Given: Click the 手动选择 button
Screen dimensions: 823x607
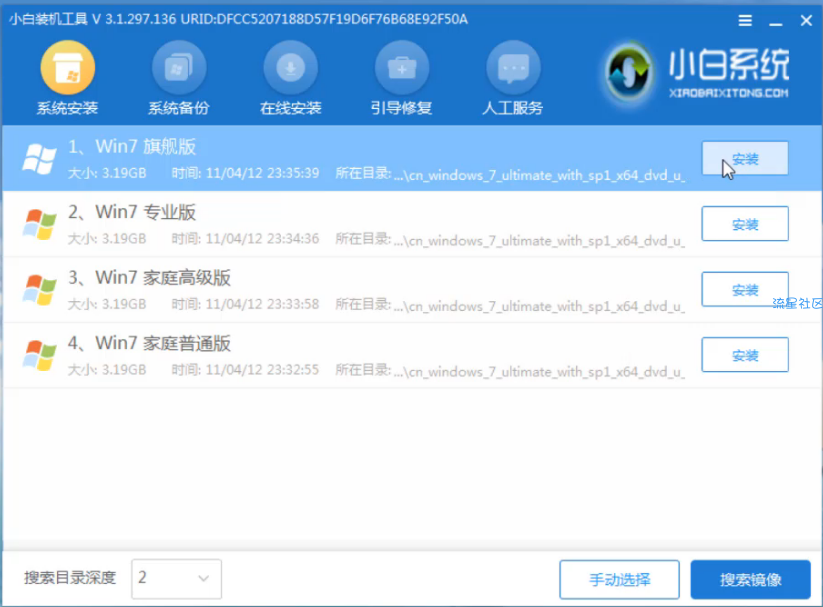Looking at the screenshot, I should click(x=619, y=579).
